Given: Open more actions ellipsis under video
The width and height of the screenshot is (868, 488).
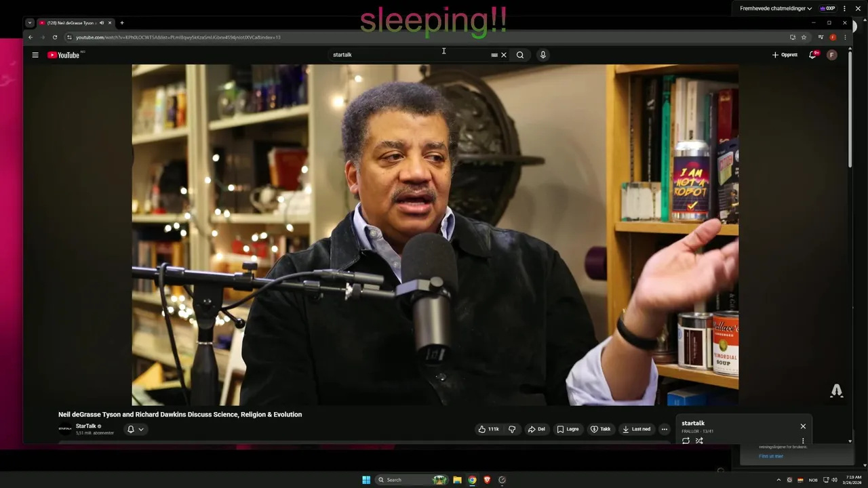Looking at the screenshot, I should [665, 429].
